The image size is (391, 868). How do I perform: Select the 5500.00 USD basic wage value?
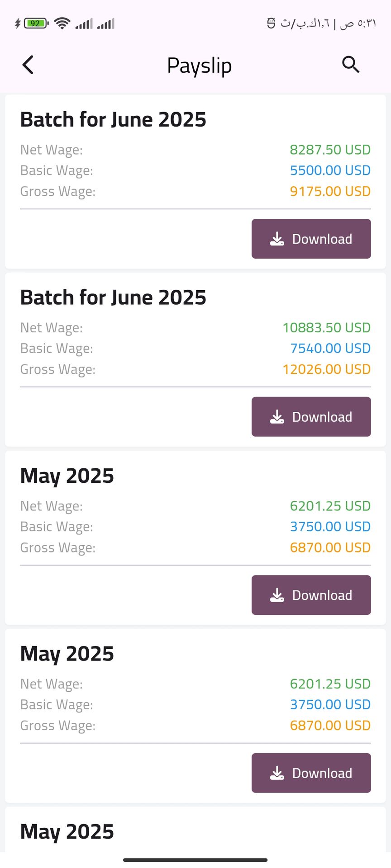click(330, 170)
